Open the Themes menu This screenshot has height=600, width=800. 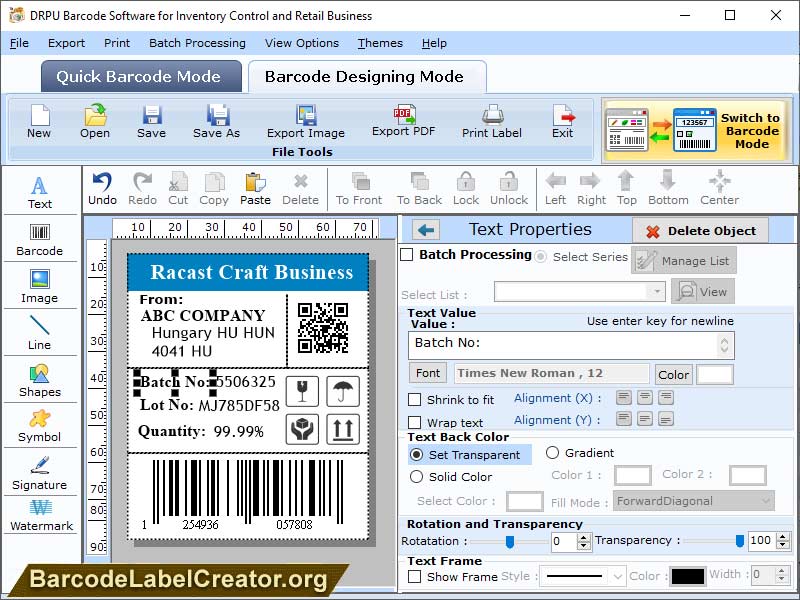click(x=380, y=43)
